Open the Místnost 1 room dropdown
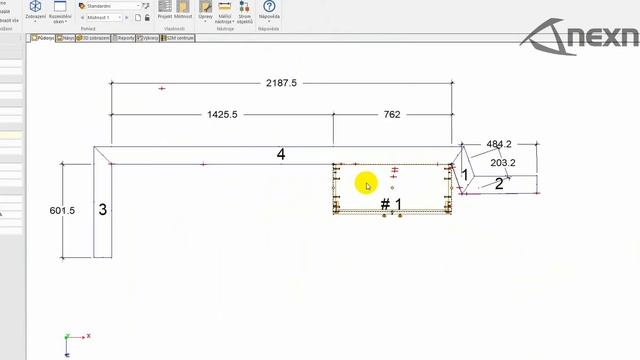 [104, 18]
